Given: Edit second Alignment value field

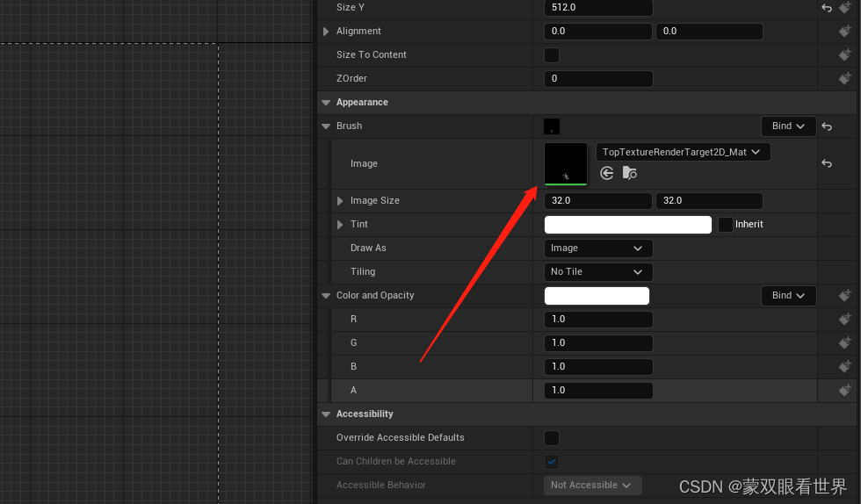Looking at the screenshot, I should coord(709,32).
